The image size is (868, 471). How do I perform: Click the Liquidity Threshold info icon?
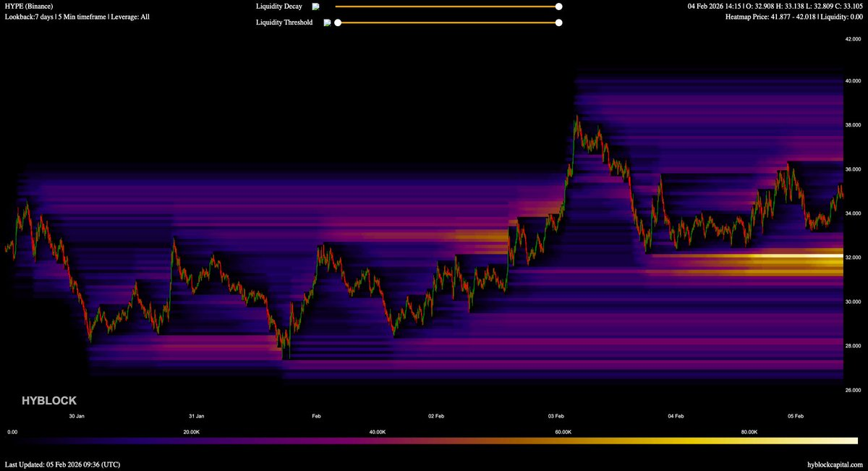327,22
